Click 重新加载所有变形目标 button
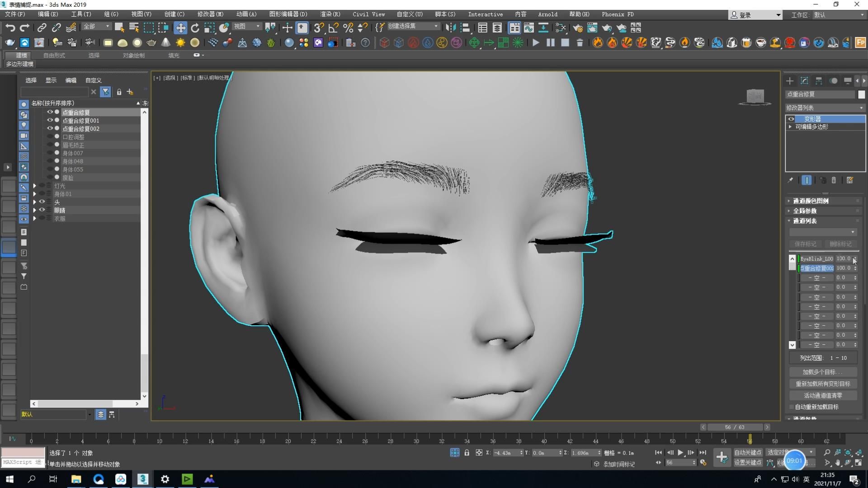The height and width of the screenshot is (488, 868). [823, 384]
